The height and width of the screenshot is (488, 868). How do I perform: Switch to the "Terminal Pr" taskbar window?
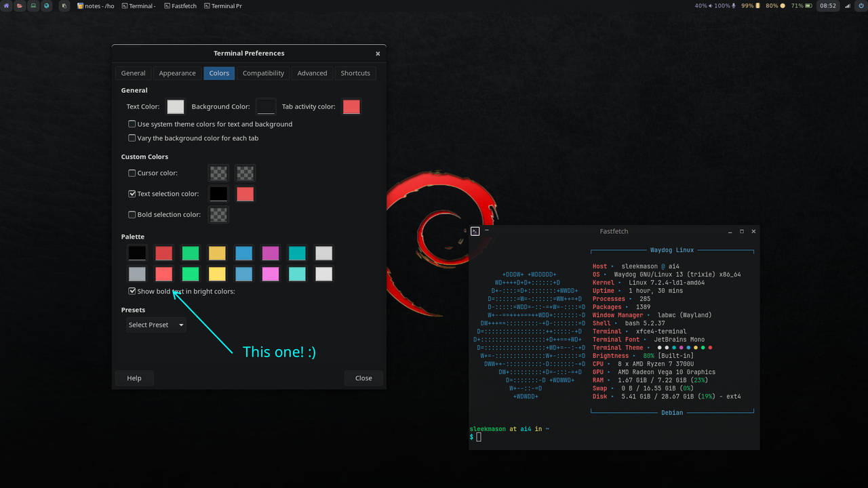[222, 5]
